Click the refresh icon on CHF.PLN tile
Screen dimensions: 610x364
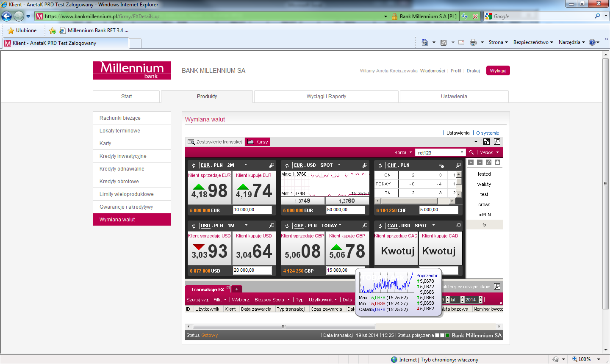coord(380,165)
